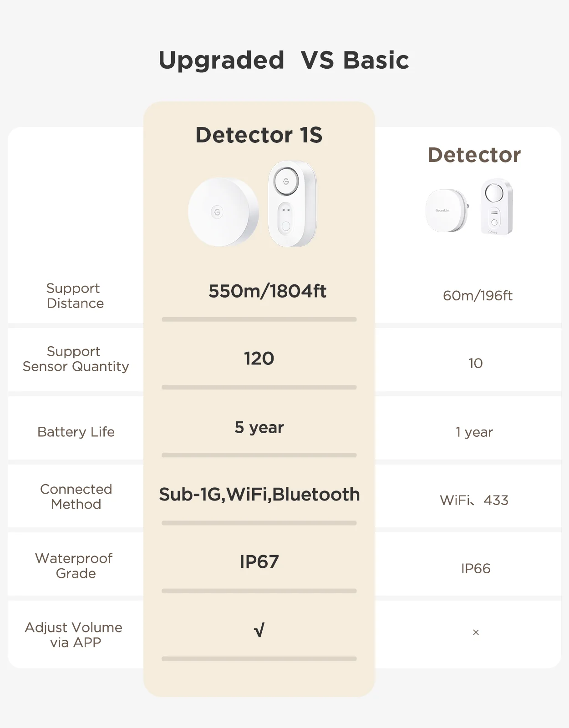Click the 120 sensor quantity value
Screen dimensions: 569x728
(x=259, y=359)
